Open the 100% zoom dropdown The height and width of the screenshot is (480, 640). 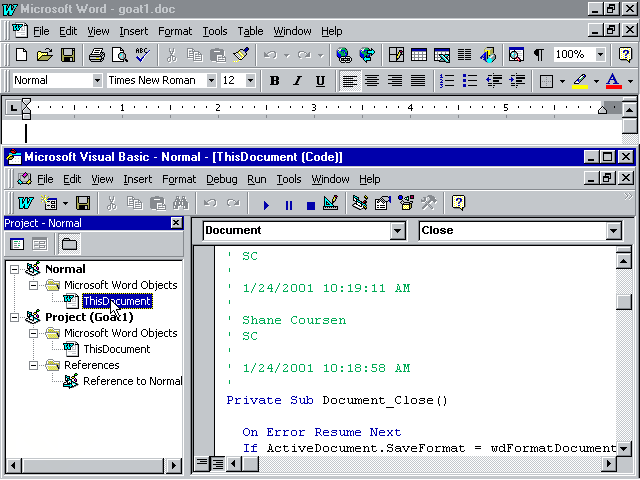point(600,54)
